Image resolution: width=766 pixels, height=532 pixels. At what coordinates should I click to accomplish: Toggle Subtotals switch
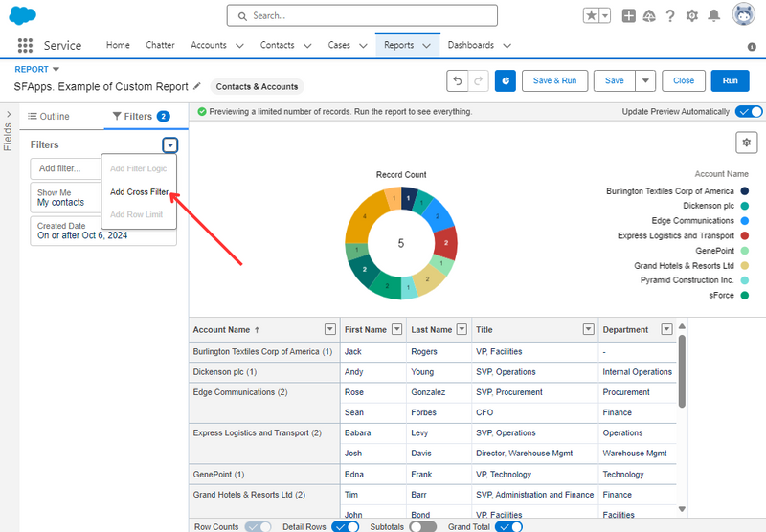(x=423, y=526)
